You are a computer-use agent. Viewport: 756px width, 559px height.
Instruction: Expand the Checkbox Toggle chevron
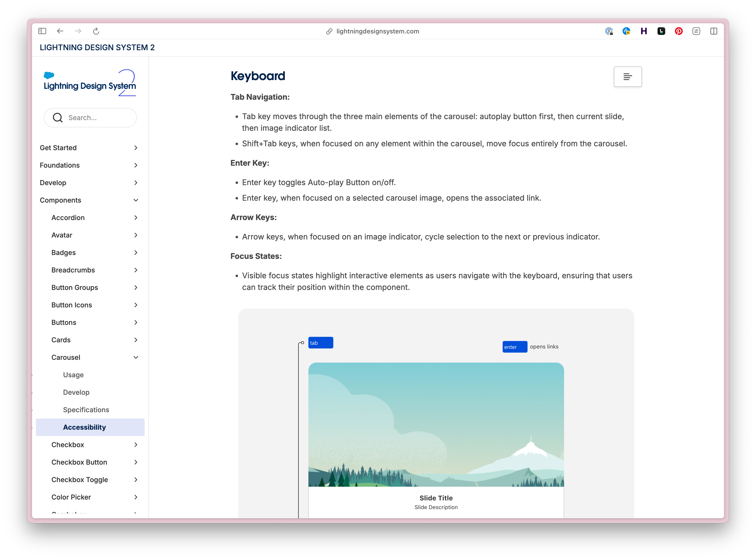(136, 480)
